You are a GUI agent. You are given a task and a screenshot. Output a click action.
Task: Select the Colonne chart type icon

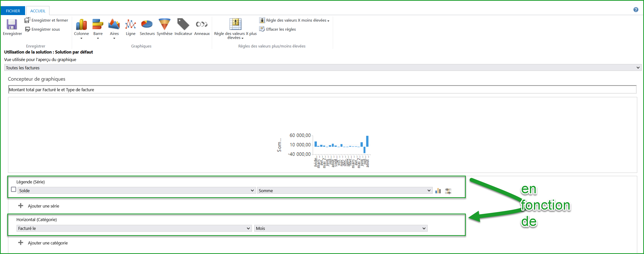[x=81, y=25]
